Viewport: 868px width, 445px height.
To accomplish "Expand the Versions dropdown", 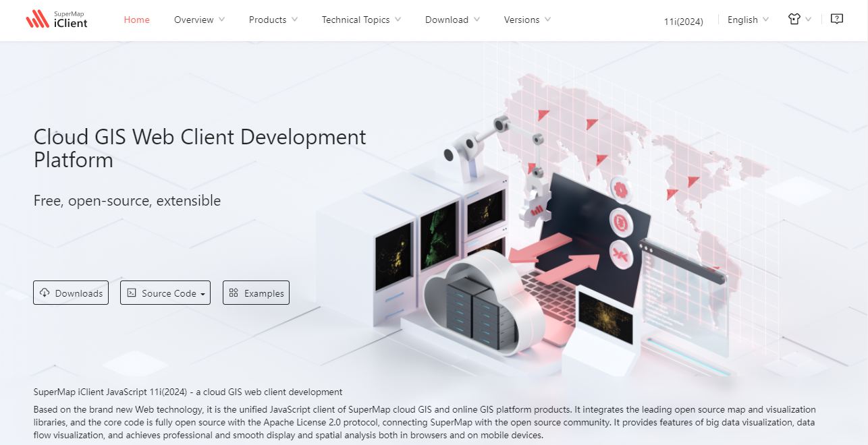I will (x=527, y=20).
